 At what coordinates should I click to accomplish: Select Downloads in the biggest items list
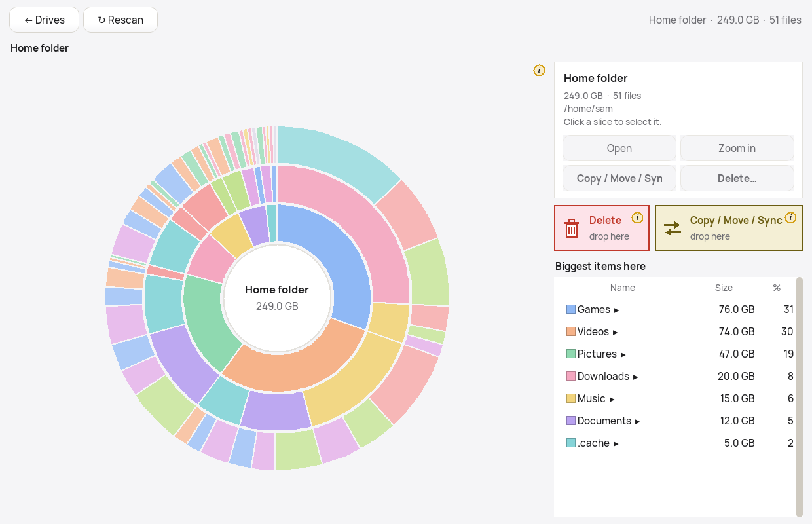(x=675, y=376)
